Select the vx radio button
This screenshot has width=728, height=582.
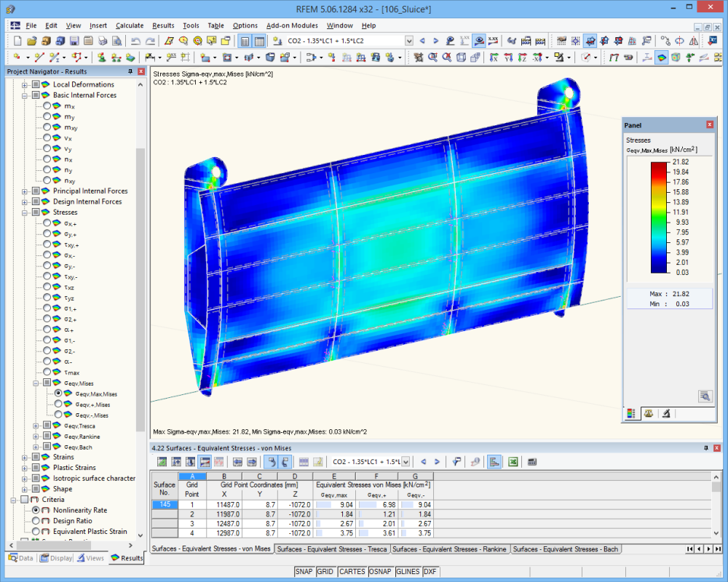point(47,137)
